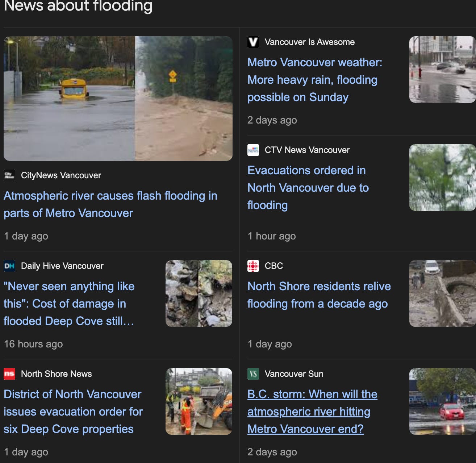Click the Vancouver Is Awesome source name
This screenshot has height=463, width=476.
coord(310,42)
